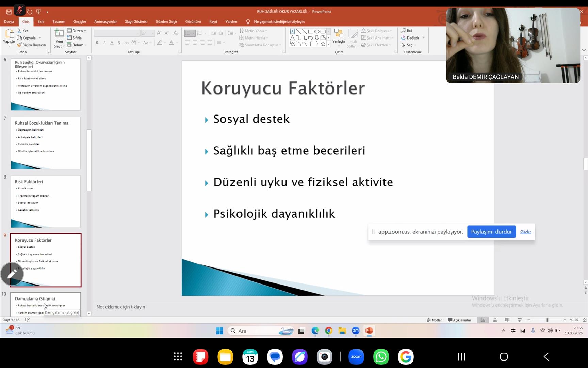Toggle the Notlar notes pane
The height and width of the screenshot is (368, 588).
(435, 320)
